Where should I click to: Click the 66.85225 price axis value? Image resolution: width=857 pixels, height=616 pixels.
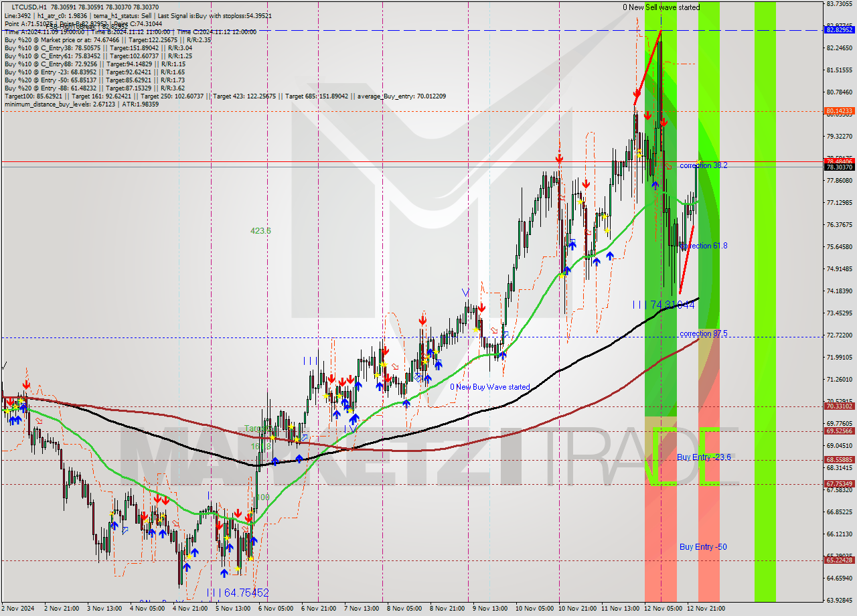pyautogui.click(x=840, y=512)
